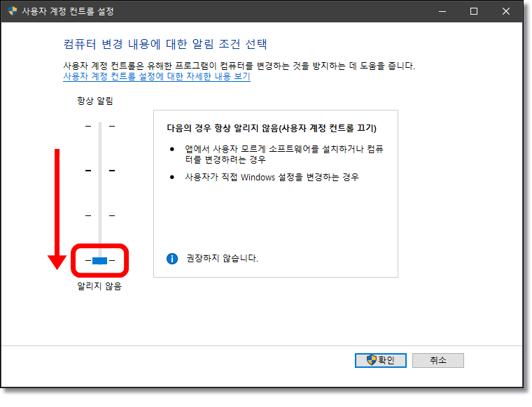The width and height of the screenshot is (532, 407).
Task: Set slider to the second tick mark
Action: click(100, 171)
